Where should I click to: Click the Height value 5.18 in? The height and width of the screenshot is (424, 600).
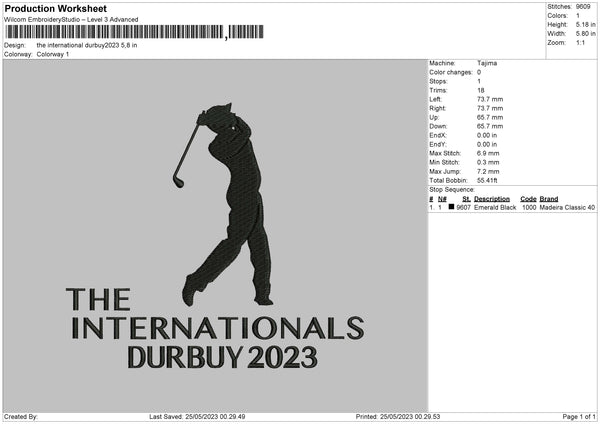pos(585,24)
